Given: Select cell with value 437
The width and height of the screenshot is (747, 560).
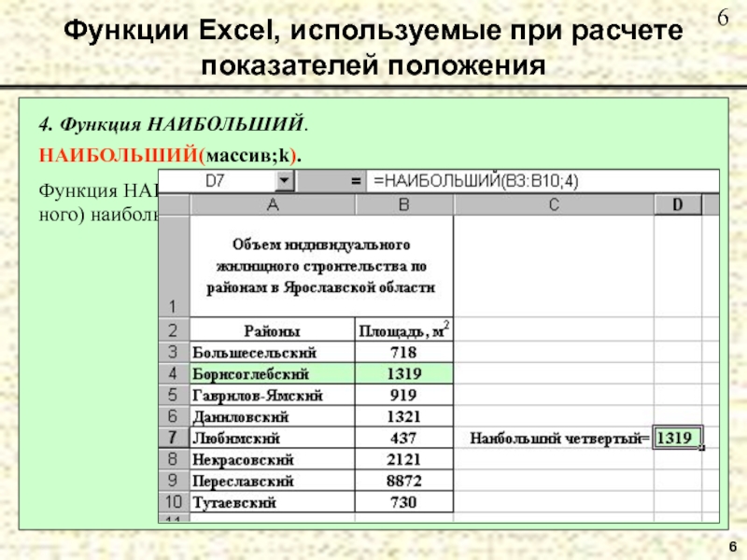Looking at the screenshot, I should point(404,438).
